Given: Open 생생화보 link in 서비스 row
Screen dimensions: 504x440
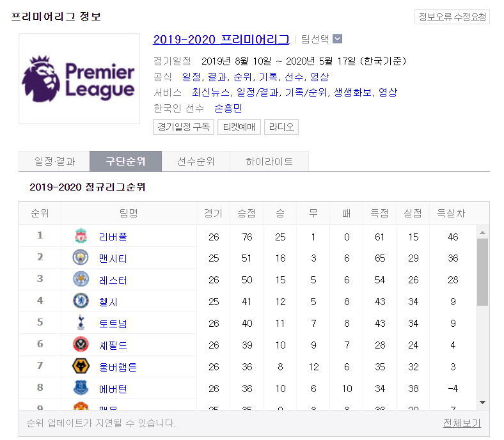Looking at the screenshot, I should (353, 93).
